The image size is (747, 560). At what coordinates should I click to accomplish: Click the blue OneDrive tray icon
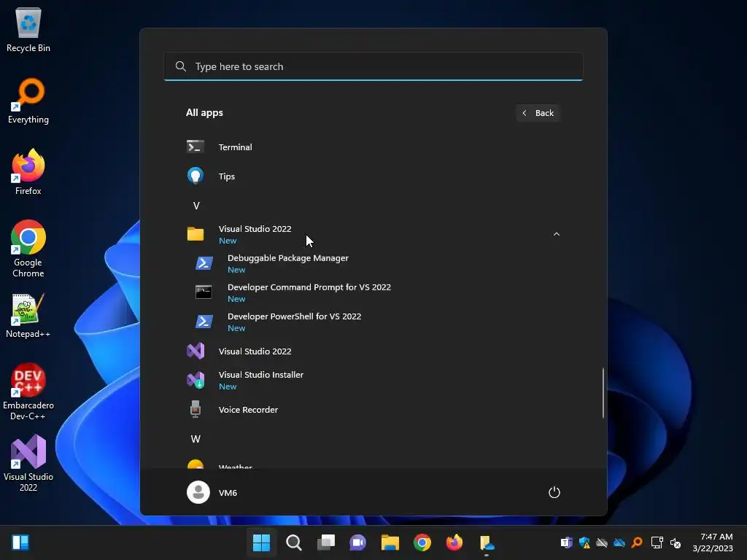[619, 542]
